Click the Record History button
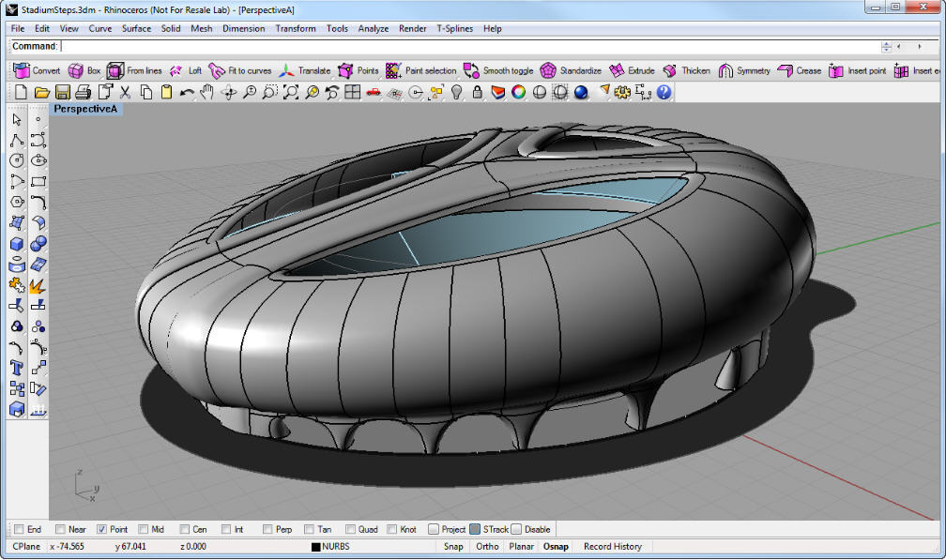The image size is (946, 560). point(612,546)
